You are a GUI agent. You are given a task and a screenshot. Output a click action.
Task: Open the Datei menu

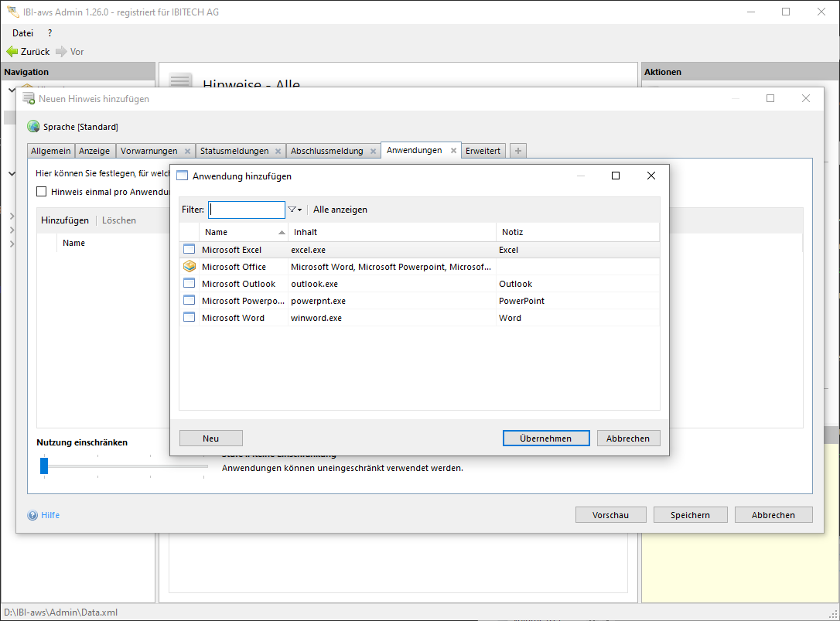(x=23, y=33)
